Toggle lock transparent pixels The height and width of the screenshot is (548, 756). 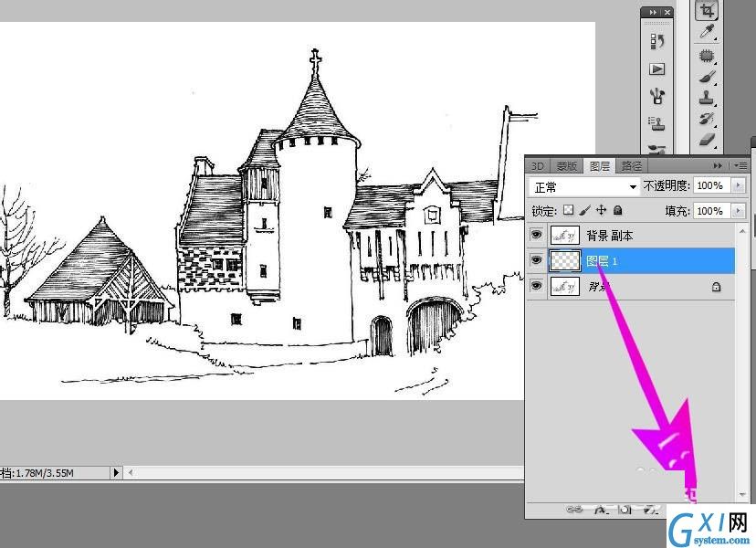569,210
